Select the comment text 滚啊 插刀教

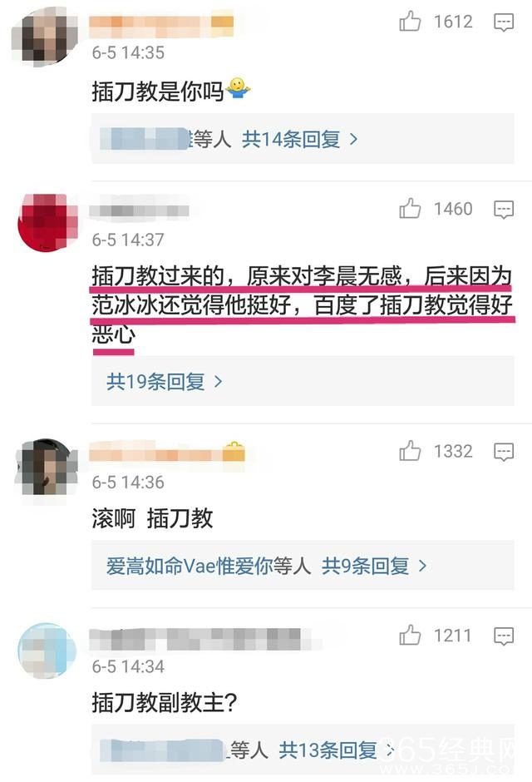pyautogui.click(x=152, y=518)
